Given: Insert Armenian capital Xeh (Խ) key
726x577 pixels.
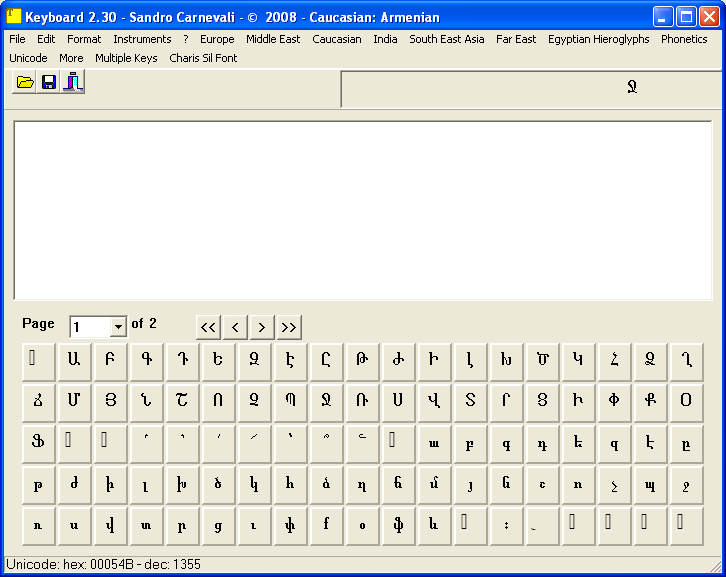Looking at the screenshot, I should tap(506, 362).
